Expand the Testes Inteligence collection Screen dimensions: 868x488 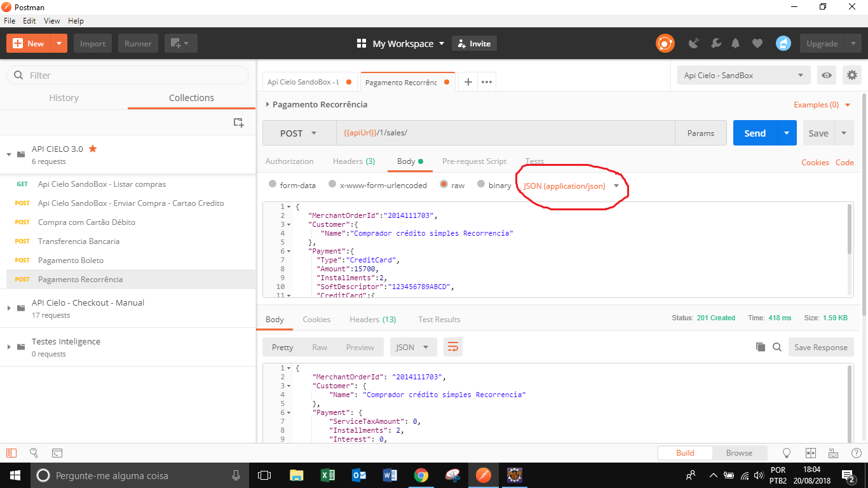coord(9,347)
